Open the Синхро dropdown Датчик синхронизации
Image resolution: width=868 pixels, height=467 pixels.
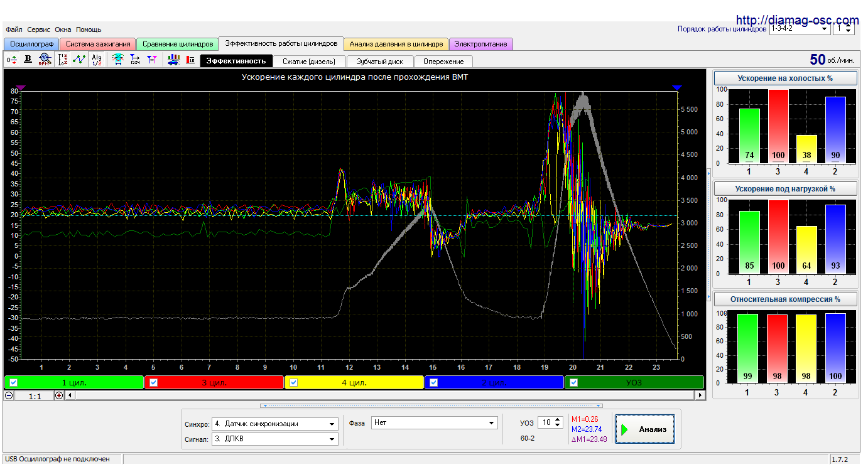275,424
